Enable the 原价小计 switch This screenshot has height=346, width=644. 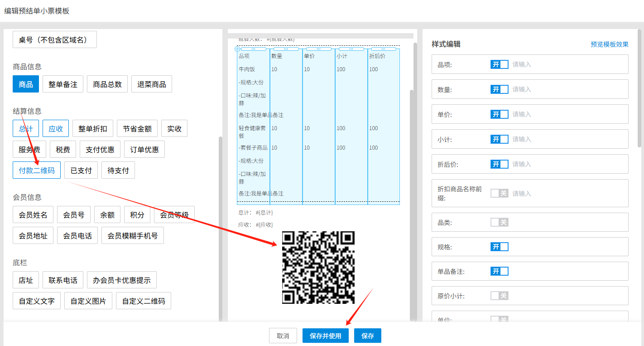coord(500,296)
